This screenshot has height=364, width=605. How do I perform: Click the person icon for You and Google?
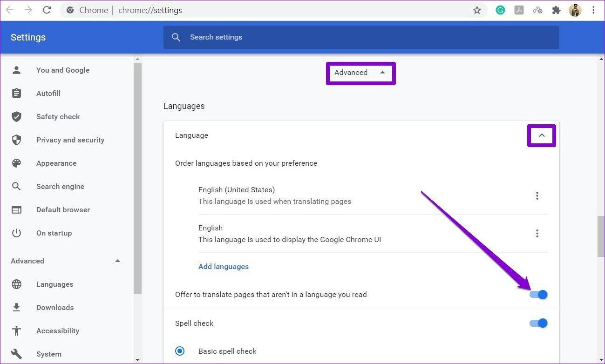pyautogui.click(x=17, y=70)
